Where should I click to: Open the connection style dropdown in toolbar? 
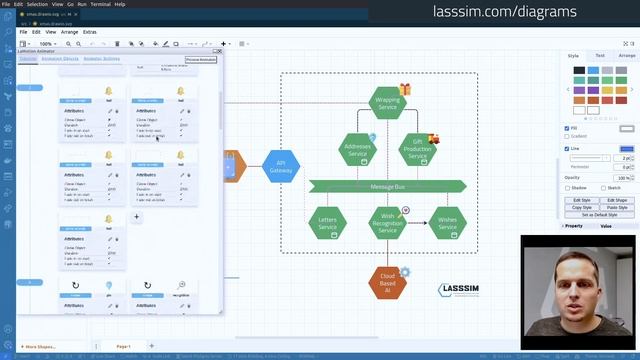pos(192,44)
